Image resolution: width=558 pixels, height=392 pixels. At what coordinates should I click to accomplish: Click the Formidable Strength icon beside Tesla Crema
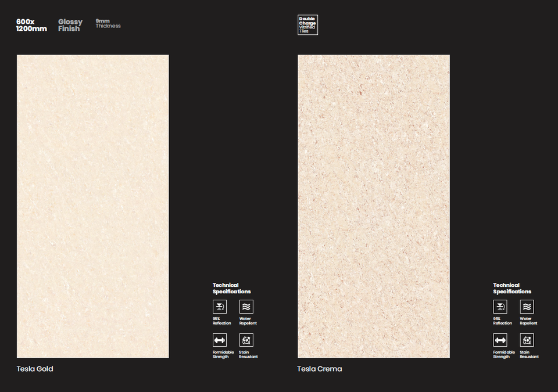tap(500, 340)
